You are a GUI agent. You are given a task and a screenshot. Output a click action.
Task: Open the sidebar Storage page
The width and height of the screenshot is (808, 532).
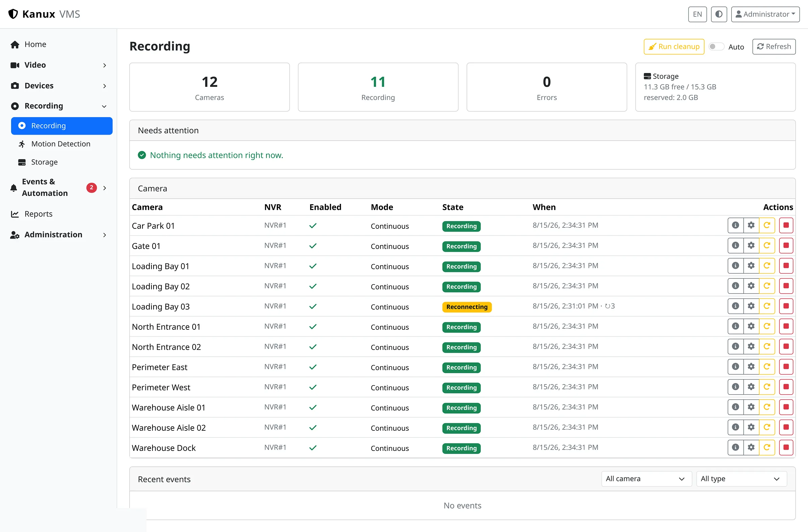(x=62, y=162)
